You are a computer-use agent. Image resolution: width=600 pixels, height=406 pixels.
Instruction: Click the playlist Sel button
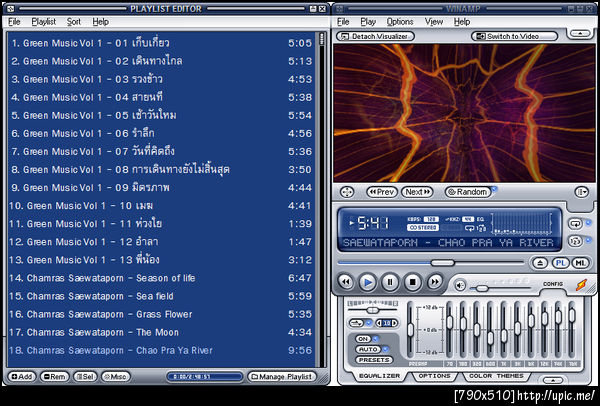point(86,377)
